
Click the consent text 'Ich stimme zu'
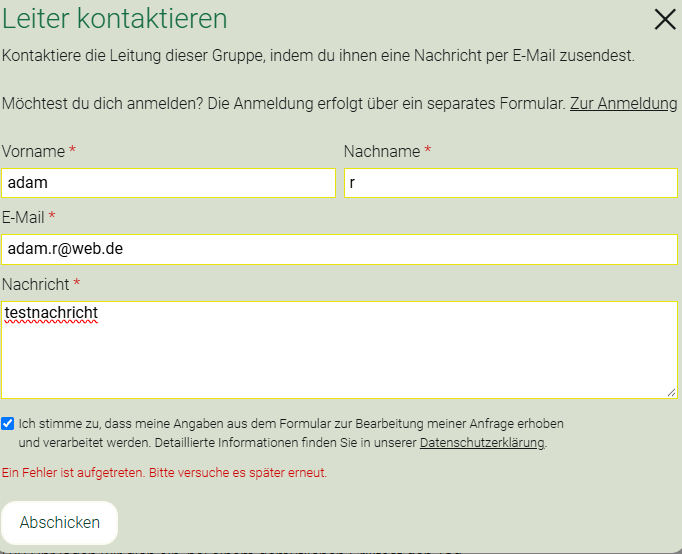(x=291, y=433)
